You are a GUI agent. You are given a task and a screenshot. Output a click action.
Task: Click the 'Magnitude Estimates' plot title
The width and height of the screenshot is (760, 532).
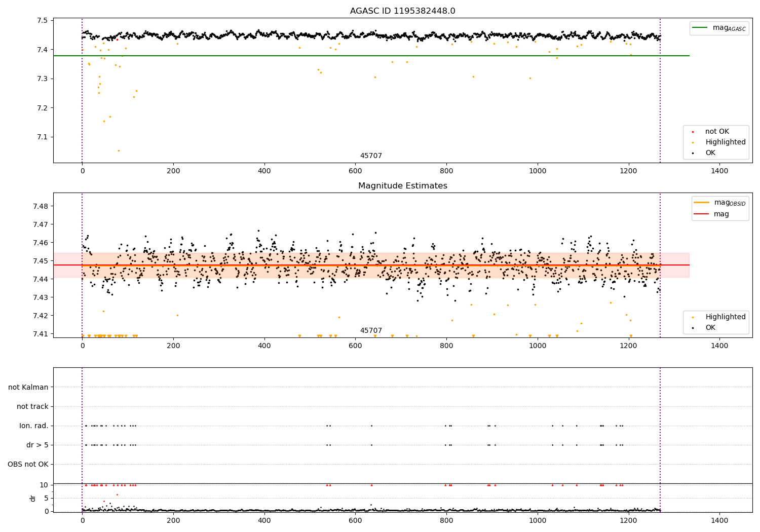pyautogui.click(x=402, y=186)
